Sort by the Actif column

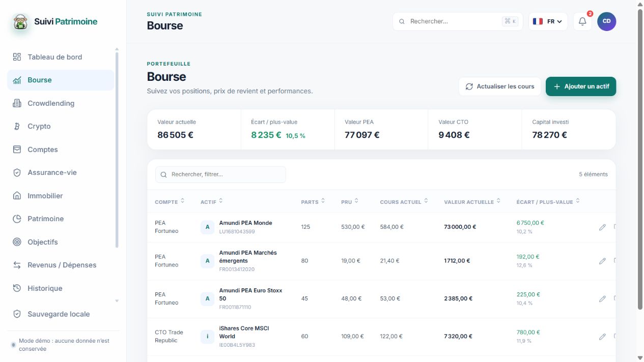point(212,202)
